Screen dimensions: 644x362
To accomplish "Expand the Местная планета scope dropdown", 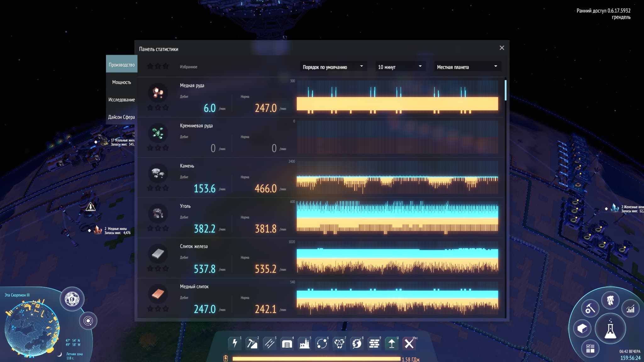I will coord(467,67).
